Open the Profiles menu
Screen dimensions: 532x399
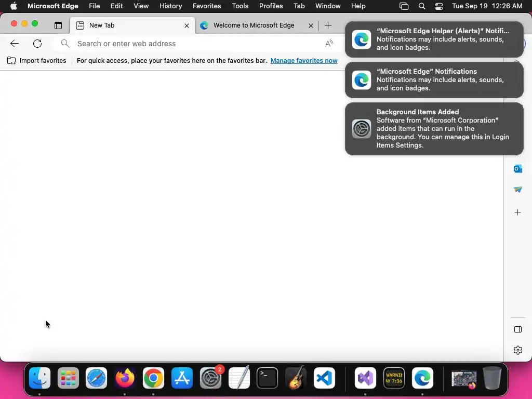(x=271, y=6)
